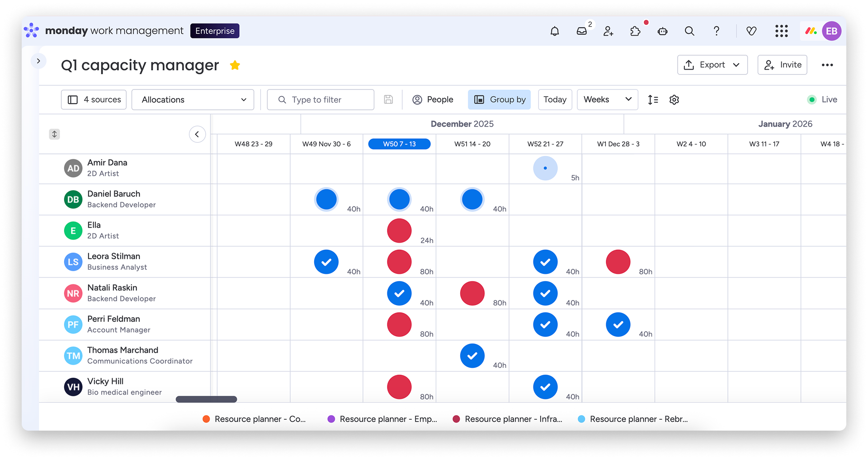This screenshot has height=460, width=868.
Task: Open the nine-dot apps grid
Action: (x=781, y=31)
